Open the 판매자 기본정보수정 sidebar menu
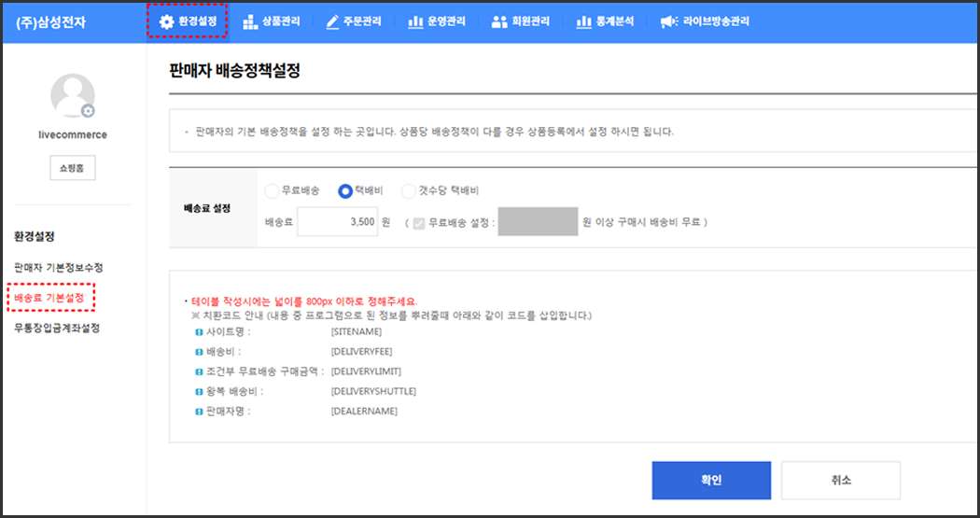Image resolution: width=980 pixels, height=518 pixels. pyautogui.click(x=58, y=268)
